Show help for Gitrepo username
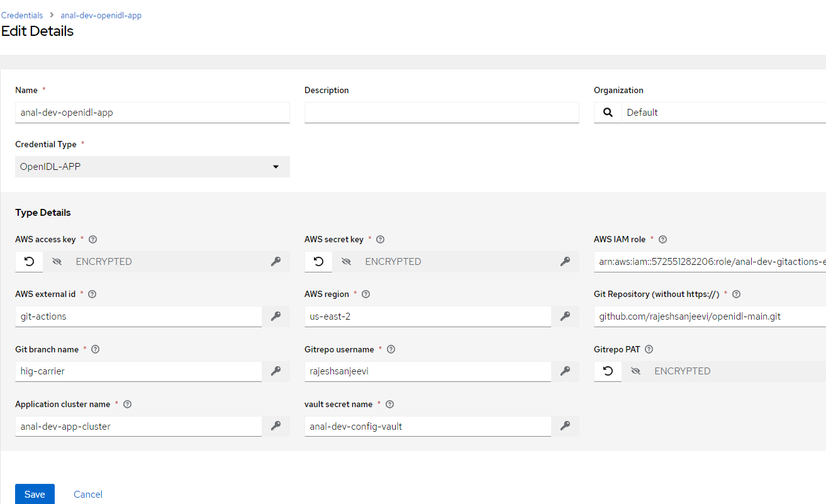Viewport: 826px width, 504px height. pyautogui.click(x=391, y=349)
